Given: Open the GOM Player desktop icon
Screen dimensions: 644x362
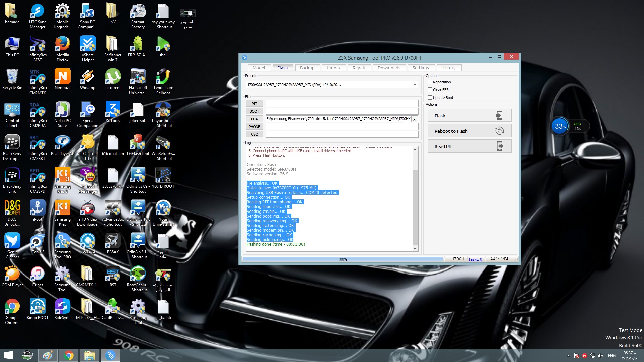Looking at the screenshot, I should (x=12, y=277).
